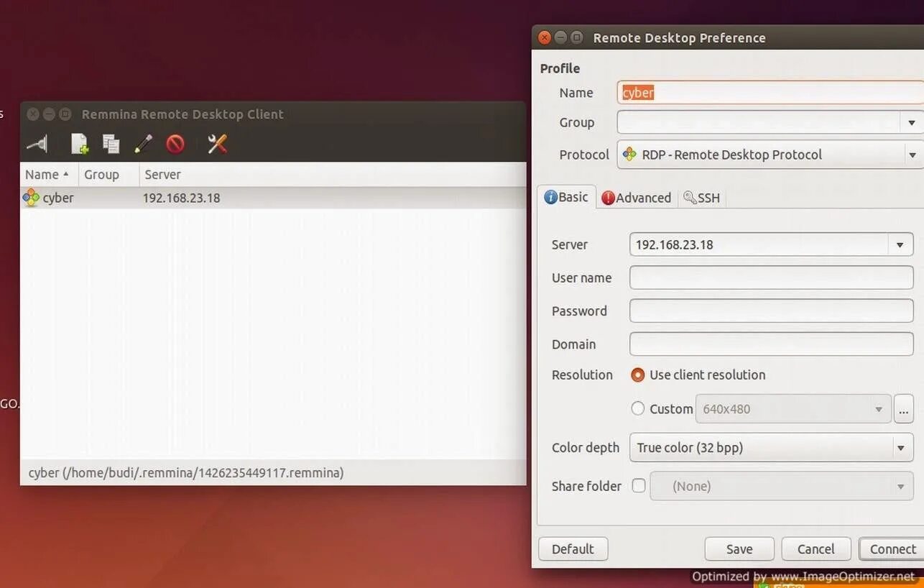Viewport: 924px width, 588px height.
Task: Close the Remote Desktop Preference window
Action: coord(545,37)
